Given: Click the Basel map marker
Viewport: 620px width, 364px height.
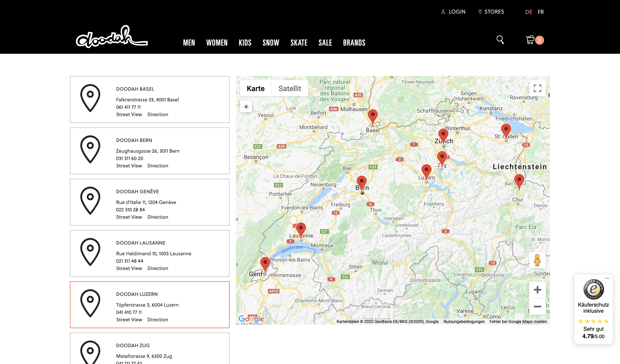Looking at the screenshot, I should pyautogui.click(x=373, y=118).
